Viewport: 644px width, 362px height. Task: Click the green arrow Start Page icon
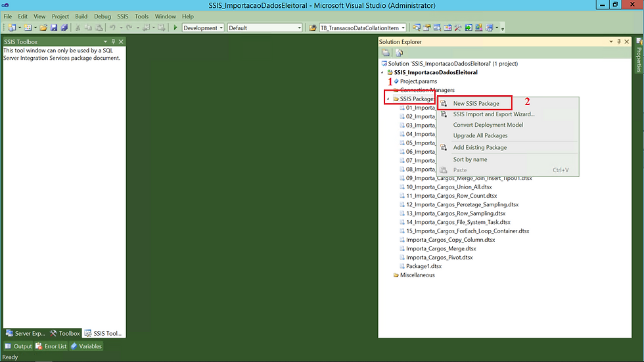click(468, 28)
